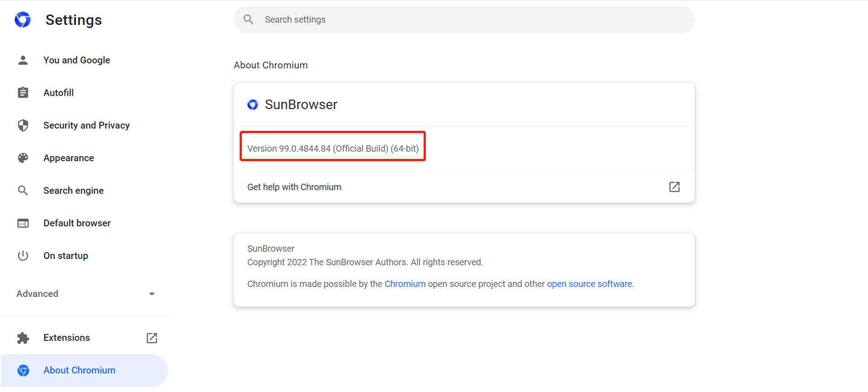Click the Chromium logo beside Settings title
868x392 pixels.
[23, 19]
